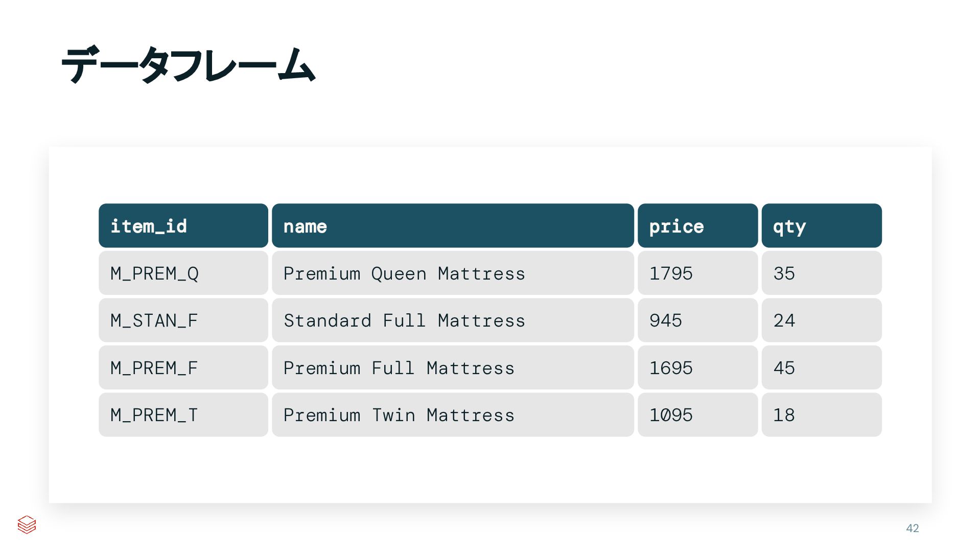Image resolution: width=980 pixels, height=552 pixels.
Task: Click the Databricks logo icon
Action: 27,524
